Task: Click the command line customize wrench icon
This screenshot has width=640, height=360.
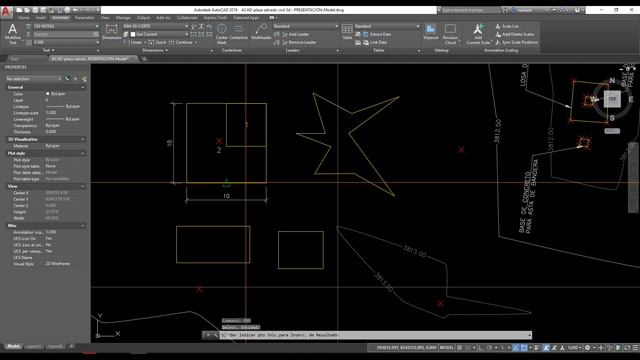Action: [216, 335]
